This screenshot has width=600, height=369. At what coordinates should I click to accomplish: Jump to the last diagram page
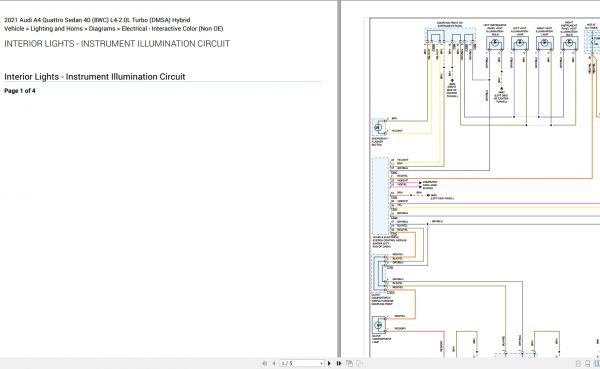tap(339, 363)
